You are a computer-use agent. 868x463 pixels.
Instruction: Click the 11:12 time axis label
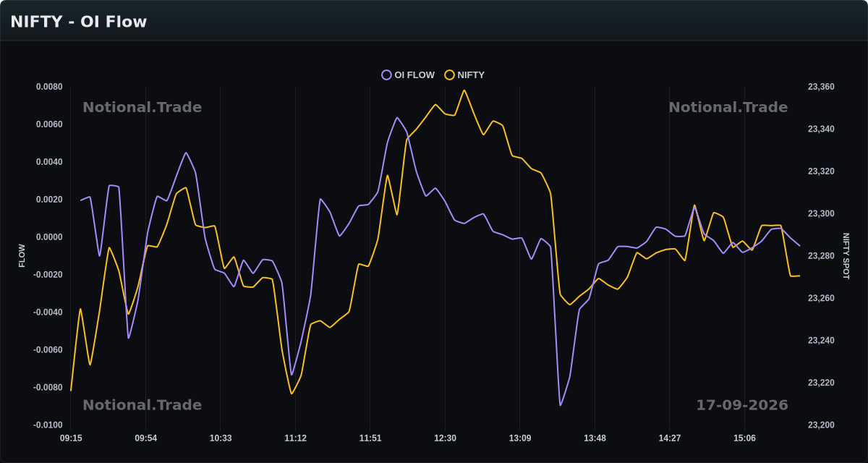click(x=295, y=438)
